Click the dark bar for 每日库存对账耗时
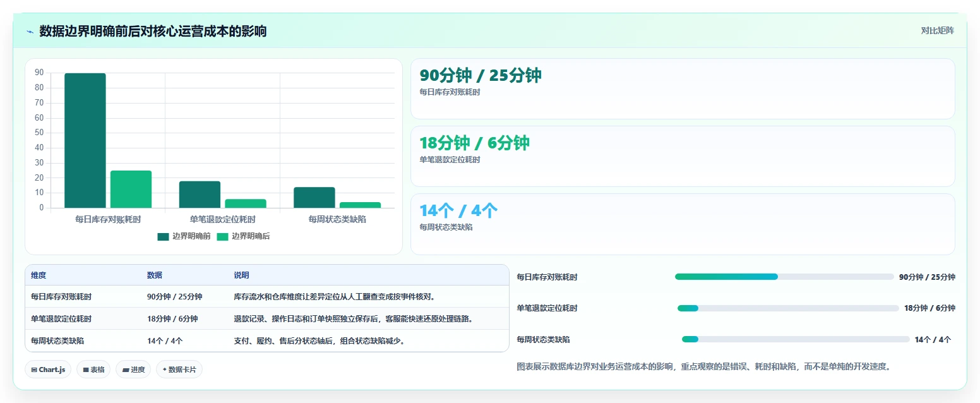980x403 pixels. [85, 140]
